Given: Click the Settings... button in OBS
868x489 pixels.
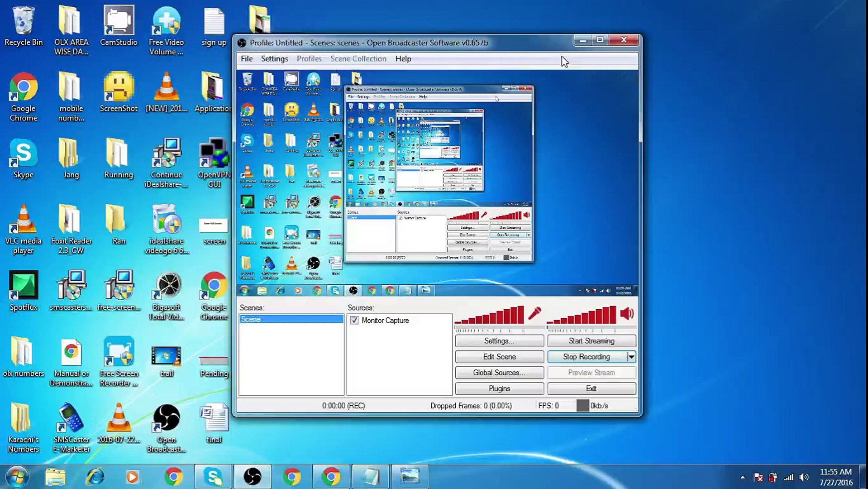Looking at the screenshot, I should click(x=499, y=341).
